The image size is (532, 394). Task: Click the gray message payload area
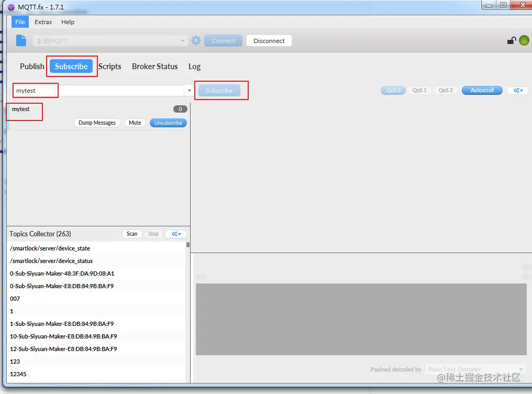click(361, 320)
